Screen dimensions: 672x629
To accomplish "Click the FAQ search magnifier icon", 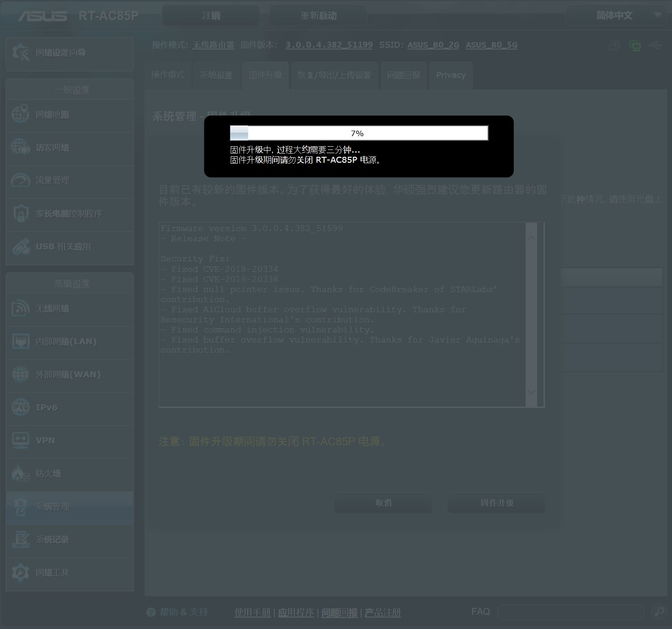I will 659,612.
